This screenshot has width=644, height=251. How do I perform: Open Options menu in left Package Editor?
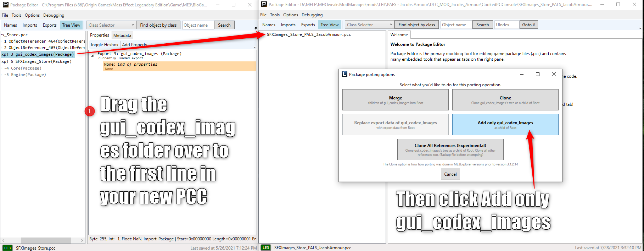tap(32, 15)
